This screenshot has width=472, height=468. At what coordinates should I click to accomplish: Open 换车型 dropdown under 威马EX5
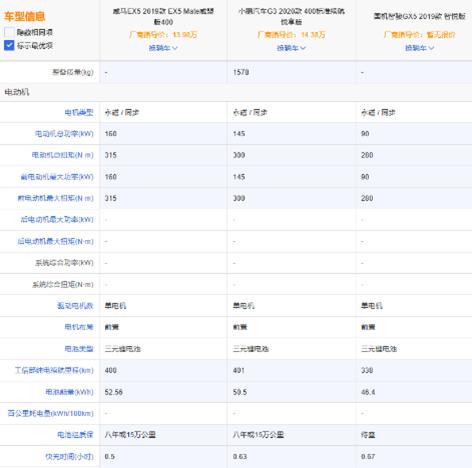click(163, 48)
